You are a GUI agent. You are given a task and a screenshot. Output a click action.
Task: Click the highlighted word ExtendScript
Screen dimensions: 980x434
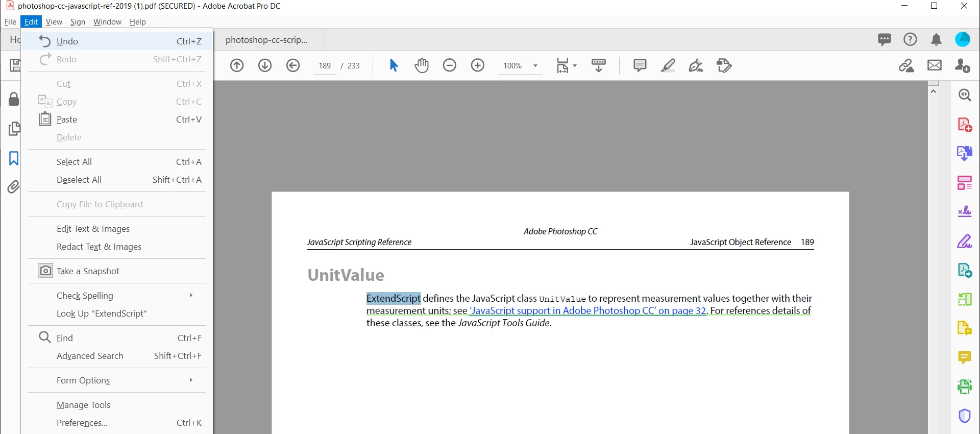[x=394, y=298]
